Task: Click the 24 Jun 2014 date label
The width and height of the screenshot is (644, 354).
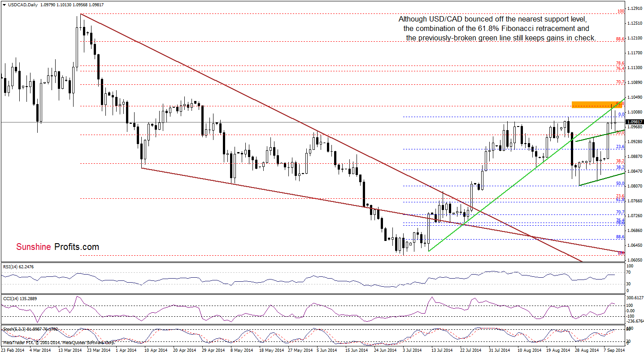Action: click(385, 350)
